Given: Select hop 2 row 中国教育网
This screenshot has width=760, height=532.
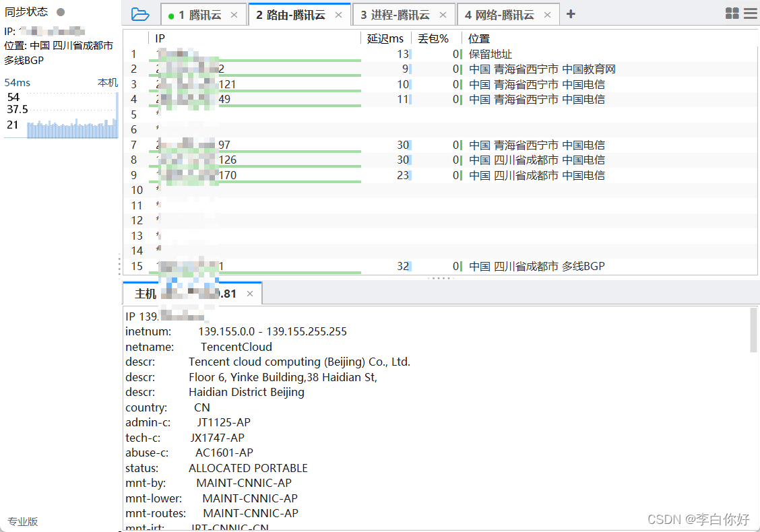Looking at the screenshot, I should point(440,69).
